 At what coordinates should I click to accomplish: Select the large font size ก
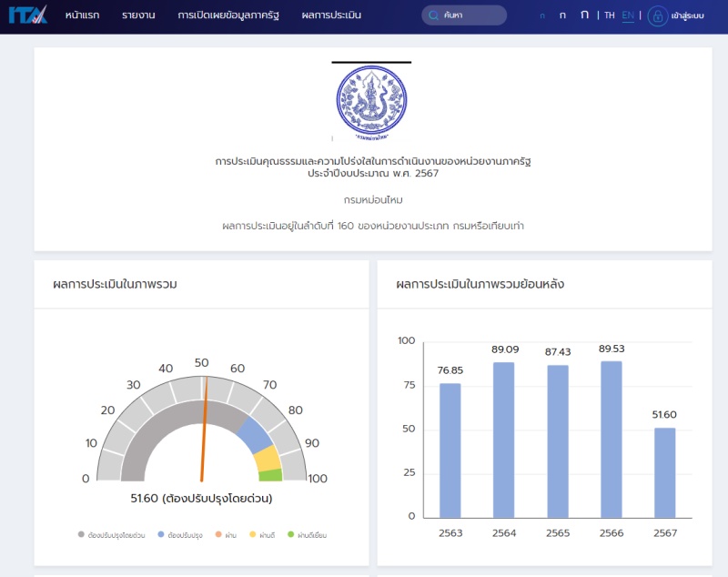coord(584,15)
